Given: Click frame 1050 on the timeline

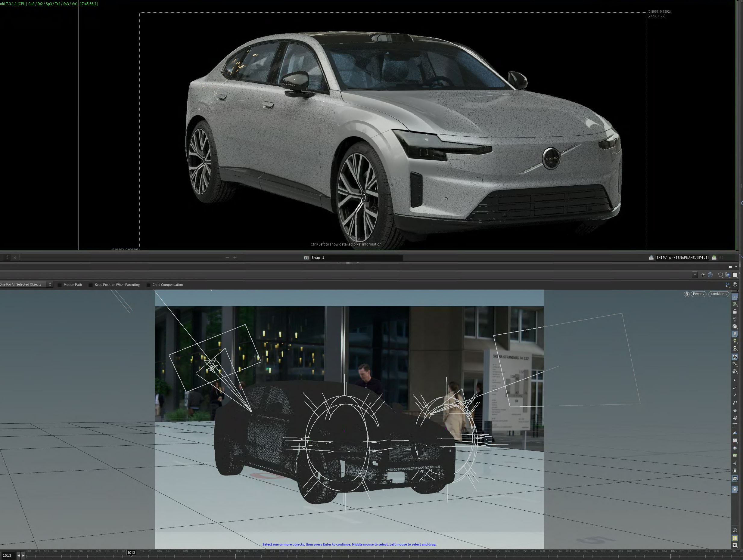Looking at the screenshot, I should [x=456, y=551].
